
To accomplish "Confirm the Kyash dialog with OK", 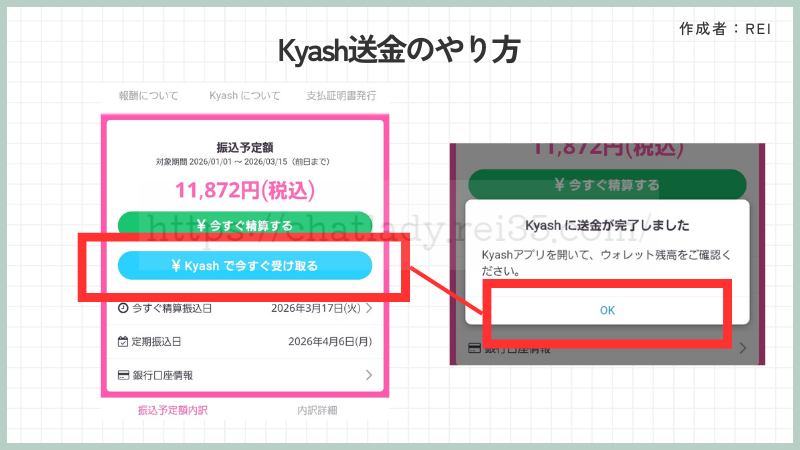I will 607,310.
